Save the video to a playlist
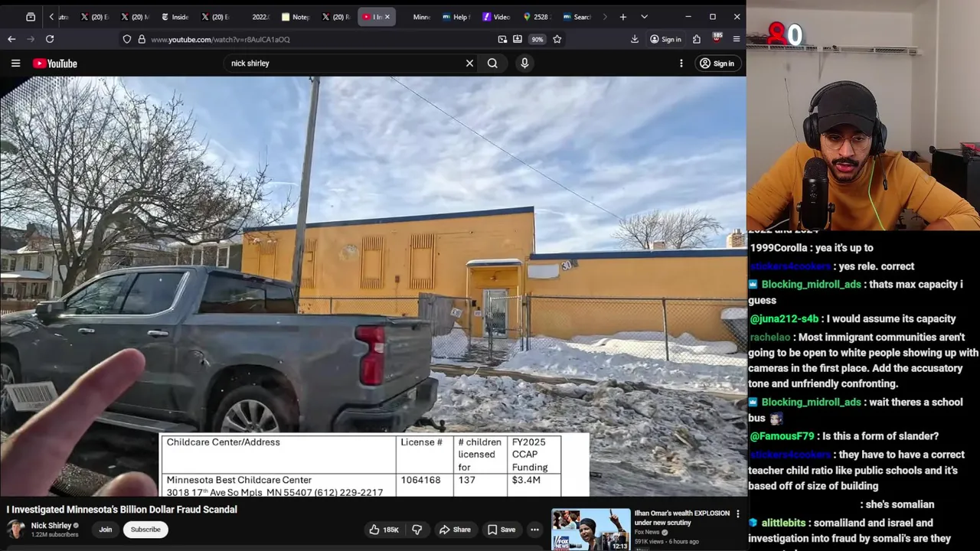 pos(501,530)
